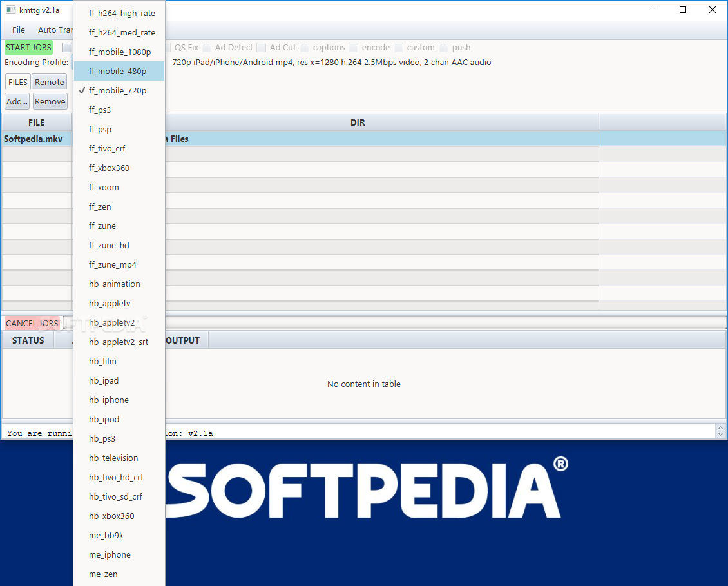
Task: Choose hb_appletv2 profile
Action: tap(119, 323)
